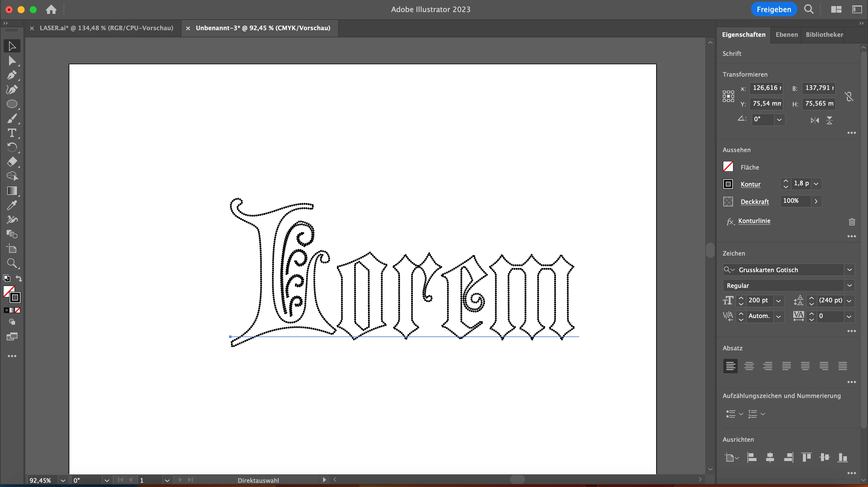
Task: Expand the 200 pt font size dropdown
Action: [778, 301]
